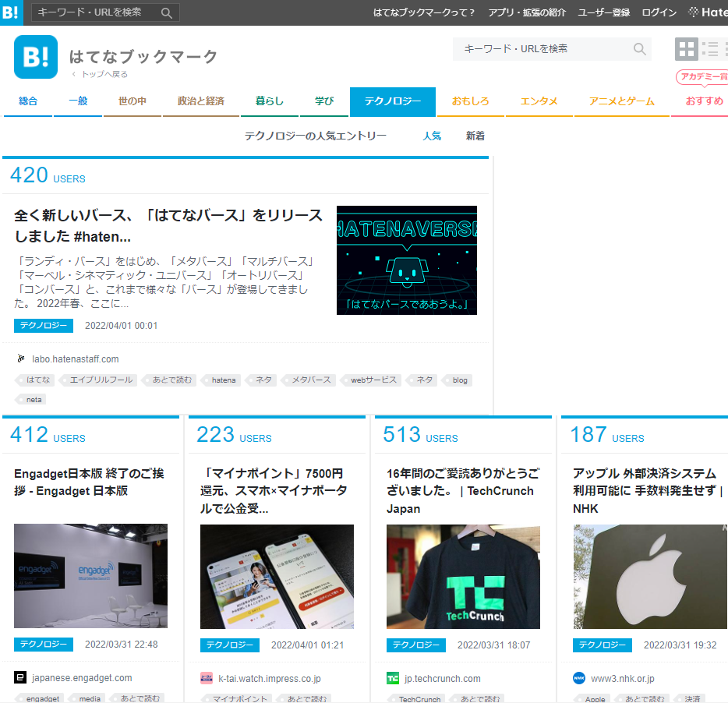Select the 一般 category tab
Viewport: 728px width, 703px height.
[x=78, y=101]
